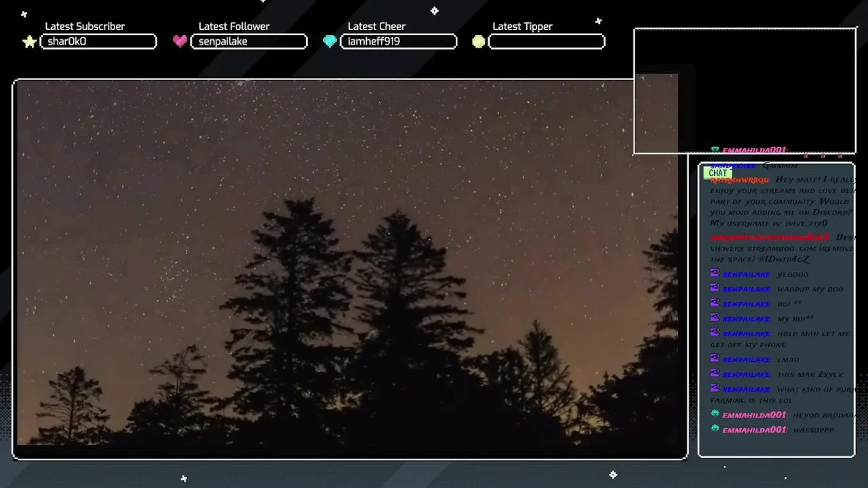Select the Latest Cheer box showing iamheff919
Screen dimensions: 868x488
click(x=398, y=41)
